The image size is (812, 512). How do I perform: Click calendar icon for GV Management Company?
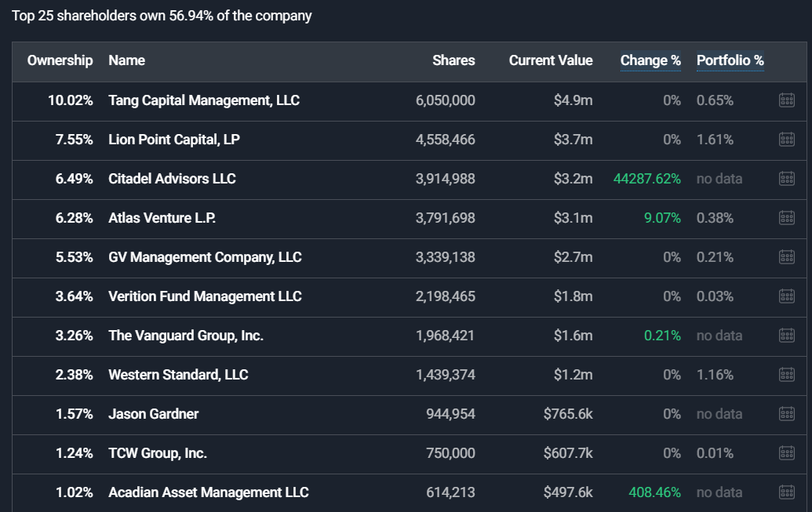pyautogui.click(x=787, y=256)
